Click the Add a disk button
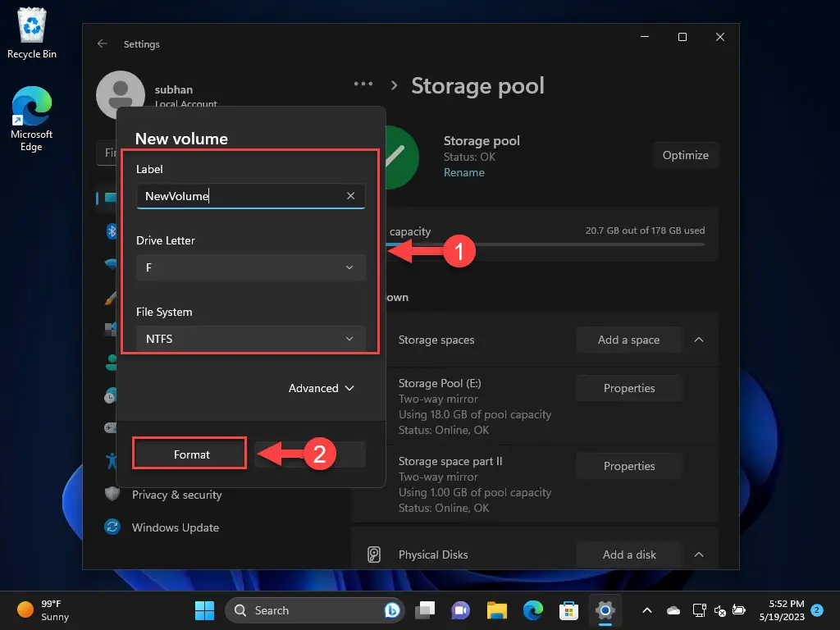Image resolution: width=840 pixels, height=630 pixels. tap(629, 555)
